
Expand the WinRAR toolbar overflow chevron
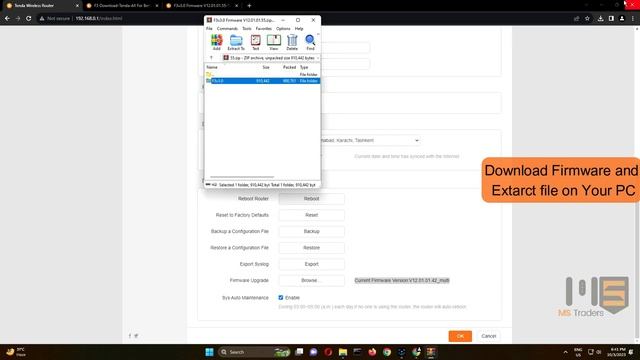[x=318, y=35]
